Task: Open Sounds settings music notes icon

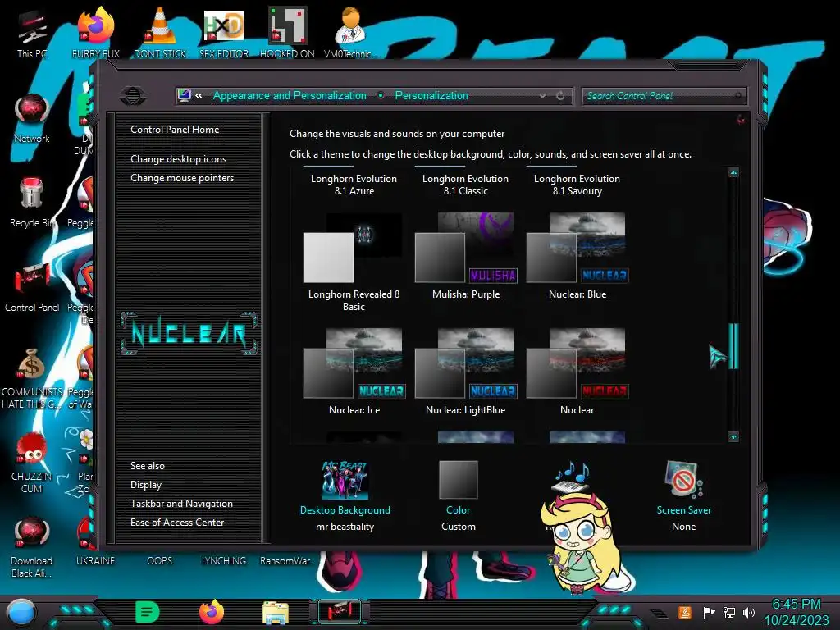Action: 571,478
